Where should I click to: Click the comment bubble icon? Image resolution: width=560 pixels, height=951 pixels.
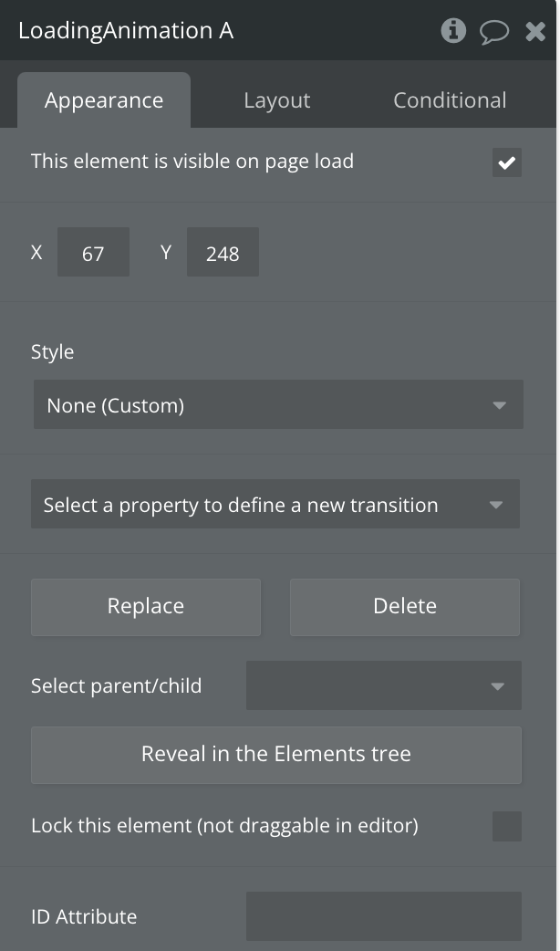pyautogui.click(x=493, y=32)
